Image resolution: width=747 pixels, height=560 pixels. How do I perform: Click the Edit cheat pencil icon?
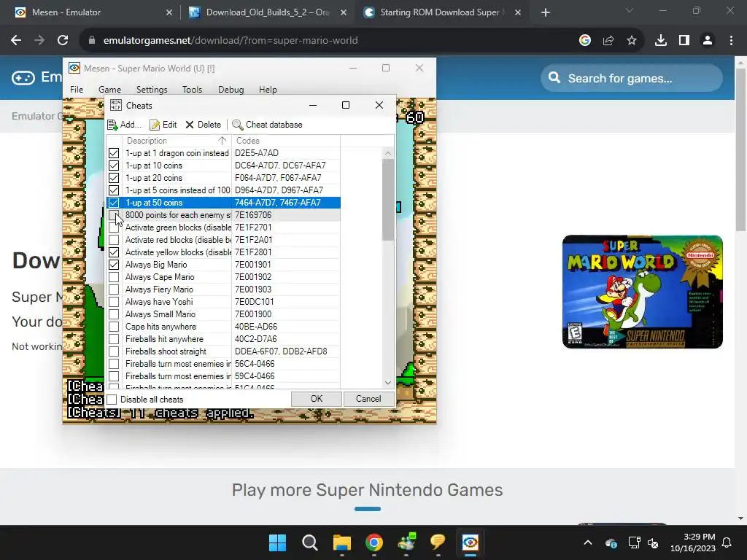tap(155, 125)
